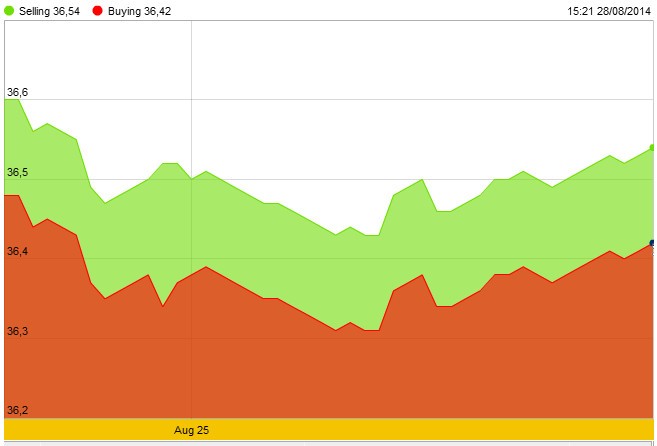Click the 28/08/2014 date in the header
Viewport: 657px width, 446px height.
[x=625, y=10]
